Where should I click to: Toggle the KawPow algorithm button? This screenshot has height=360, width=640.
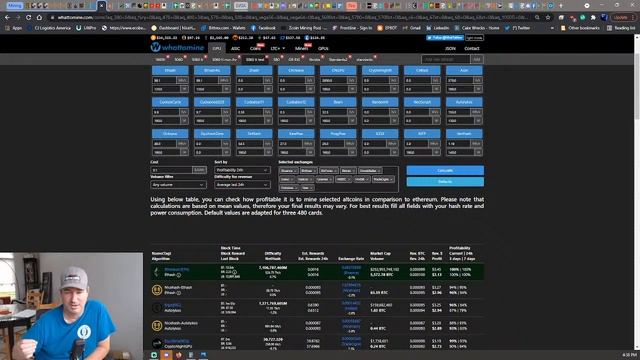click(296, 133)
